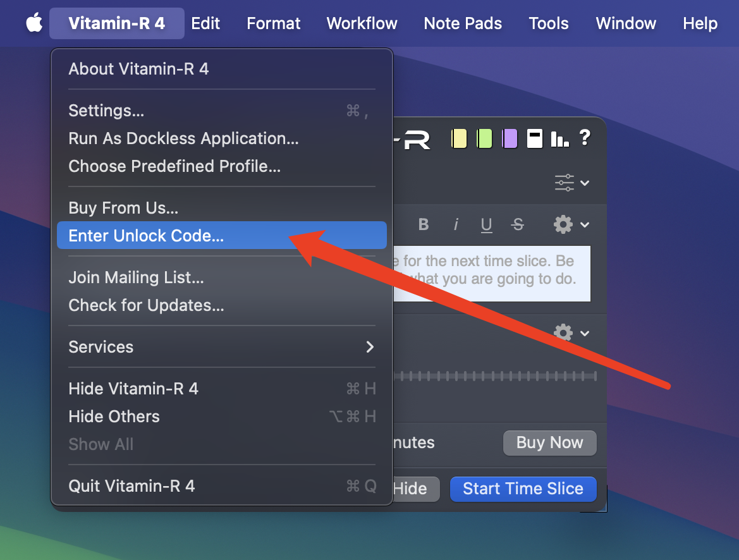This screenshot has height=560, width=739.
Task: Click the gear icon above the time slider
Action: [x=563, y=333]
